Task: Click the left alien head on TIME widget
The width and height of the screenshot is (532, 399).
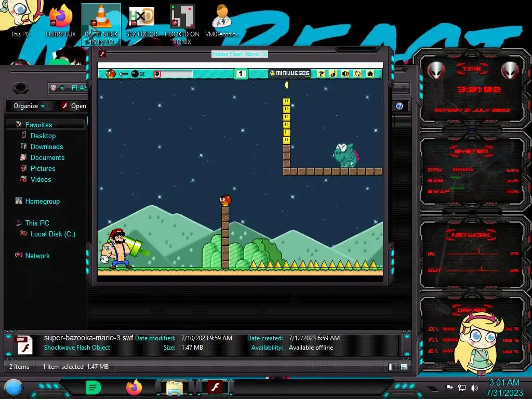Action: 436,71
